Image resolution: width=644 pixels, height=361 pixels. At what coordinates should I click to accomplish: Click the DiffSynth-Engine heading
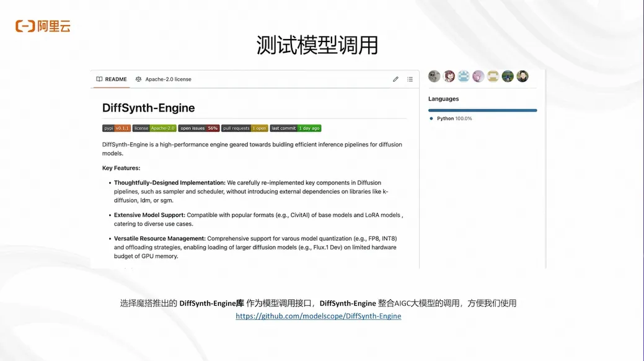tap(148, 108)
